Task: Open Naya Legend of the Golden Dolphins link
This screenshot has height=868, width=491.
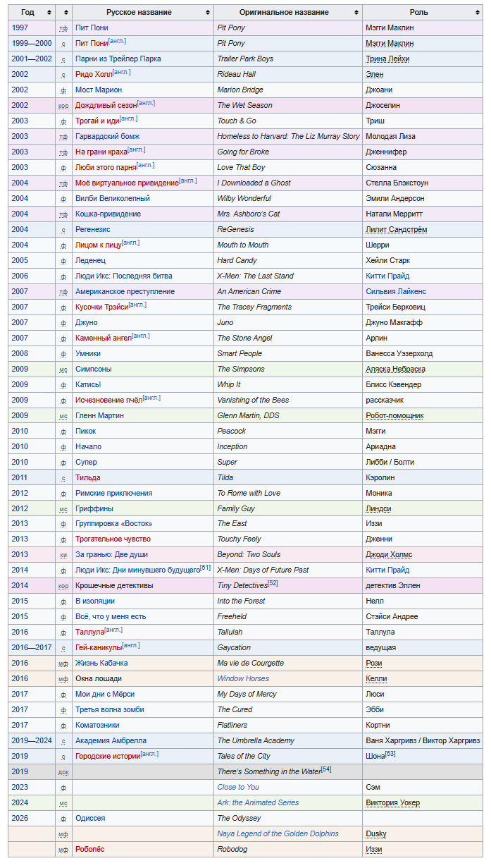Action: point(278,834)
